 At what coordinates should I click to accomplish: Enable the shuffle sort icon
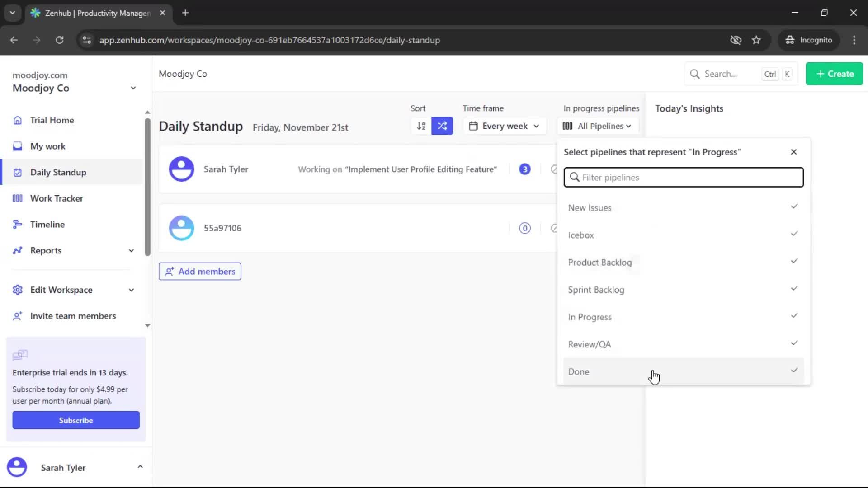[442, 126]
